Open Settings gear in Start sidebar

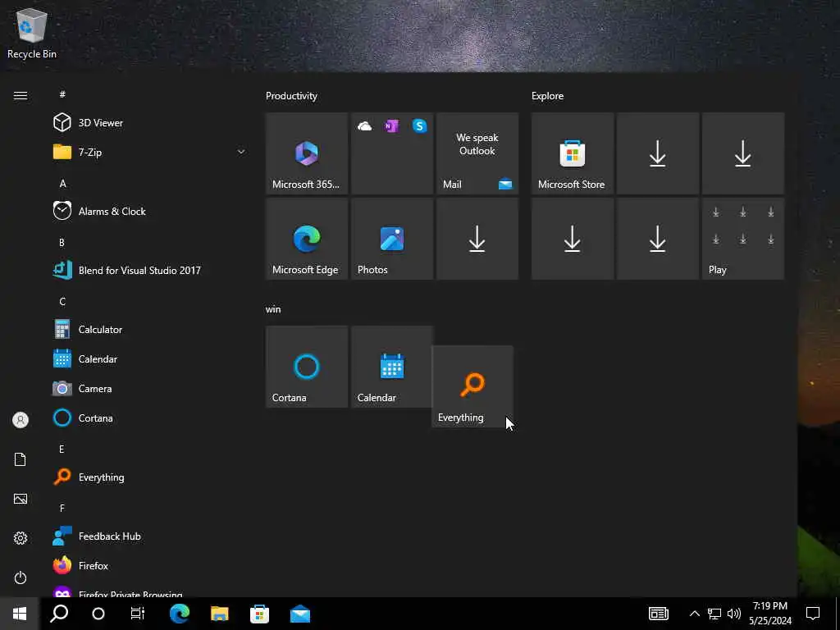[21, 538]
